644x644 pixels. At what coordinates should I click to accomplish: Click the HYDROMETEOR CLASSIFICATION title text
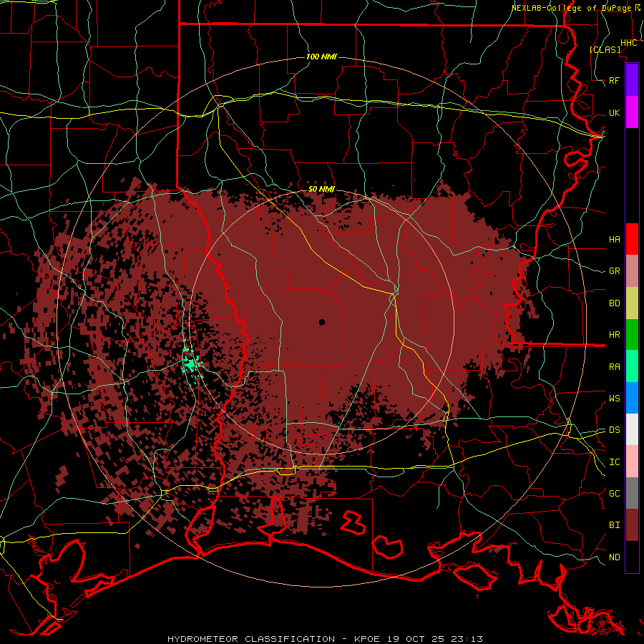[251, 639]
